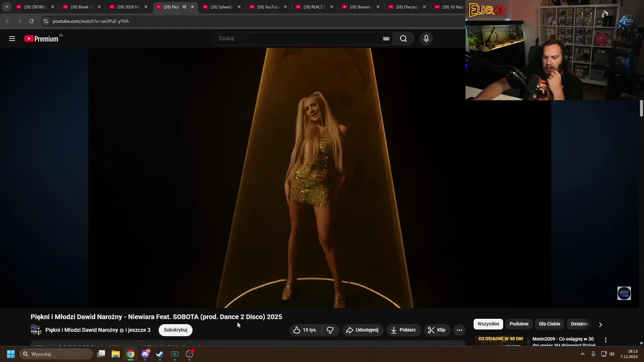Like the video (15 tys.)
This screenshot has height=362, width=644.
coord(305,330)
